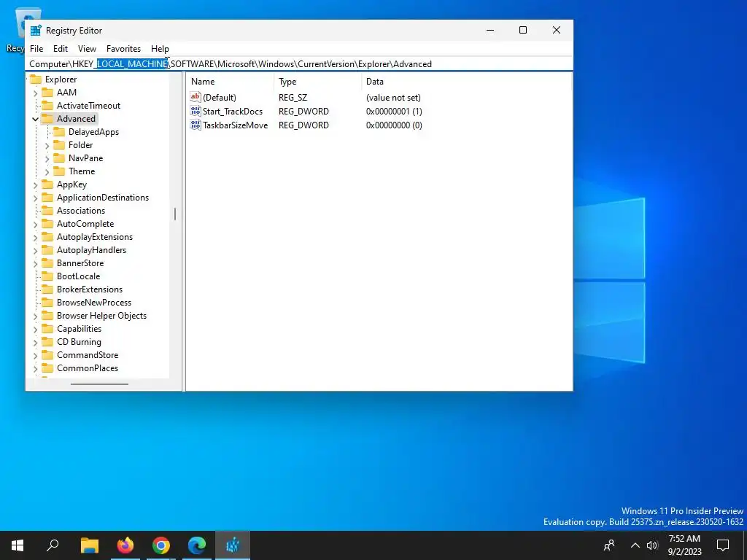
Task: Open the Favorites menu
Action: click(123, 49)
